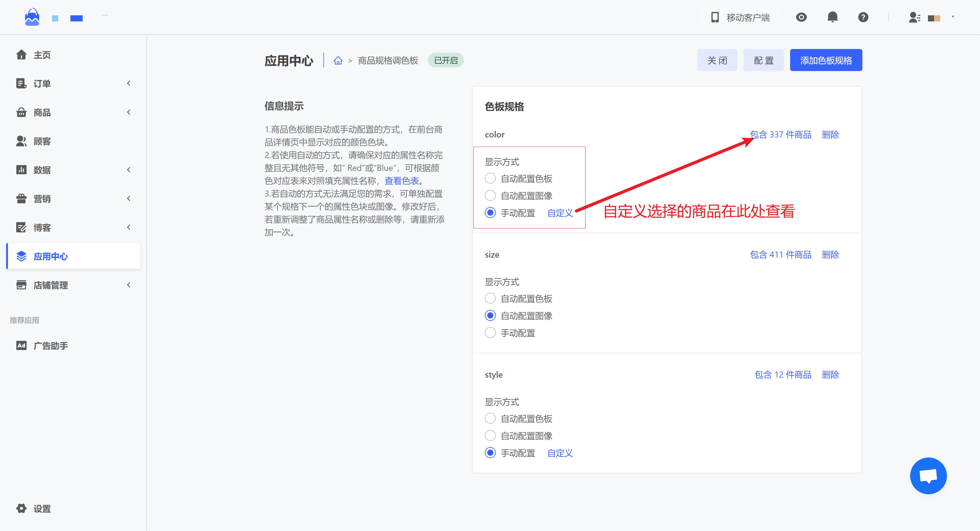Open the live chat bubble button
This screenshot has height=531, width=980.
click(x=928, y=476)
